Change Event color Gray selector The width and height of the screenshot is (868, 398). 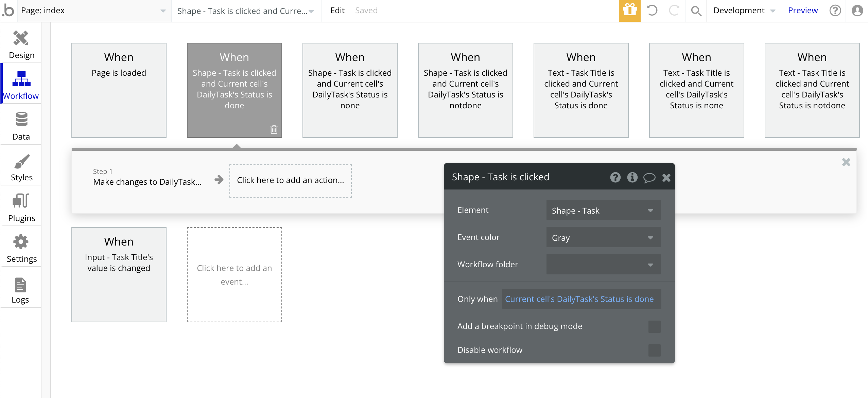pyautogui.click(x=603, y=238)
